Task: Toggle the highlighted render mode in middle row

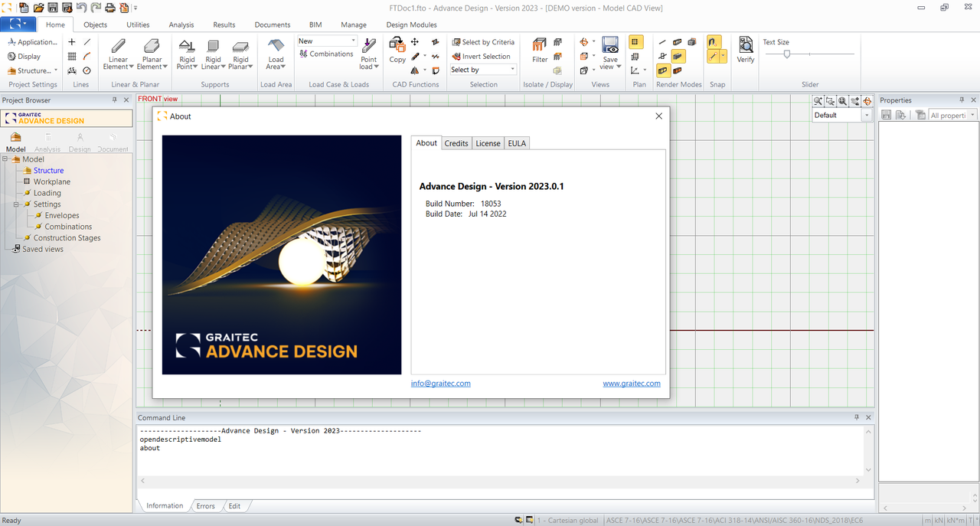Action: point(678,56)
